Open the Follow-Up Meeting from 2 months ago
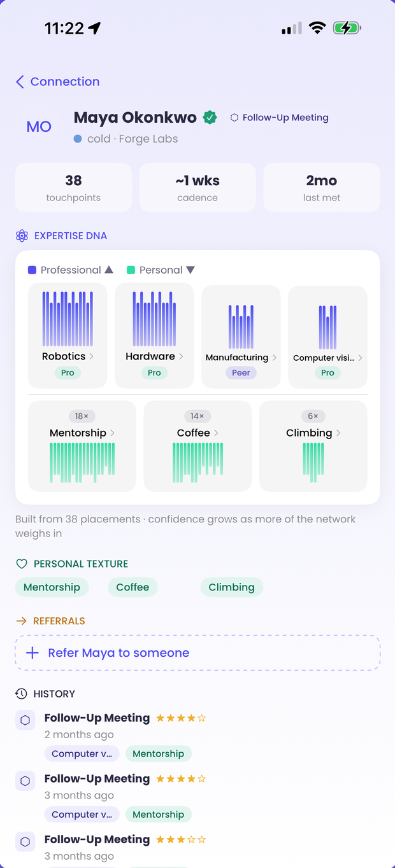 click(97, 718)
